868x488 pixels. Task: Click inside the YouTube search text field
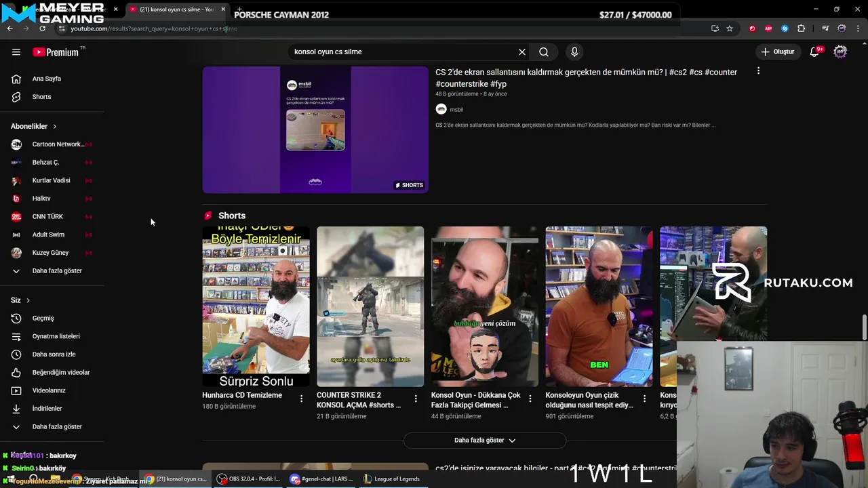pos(403,52)
